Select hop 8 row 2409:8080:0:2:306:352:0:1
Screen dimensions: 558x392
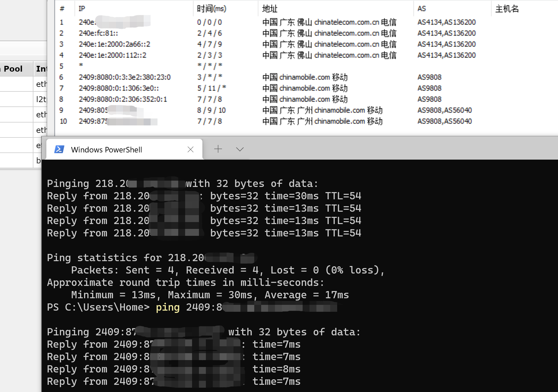click(123, 99)
